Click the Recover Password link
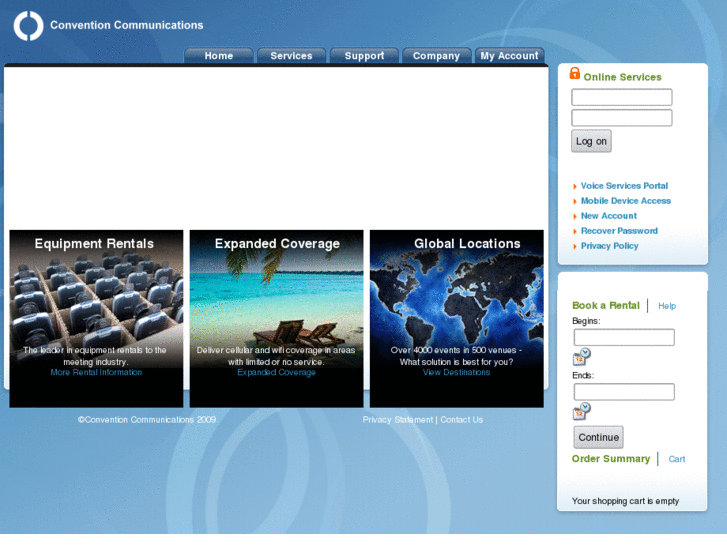Image resolution: width=727 pixels, height=545 pixels. 619,231
